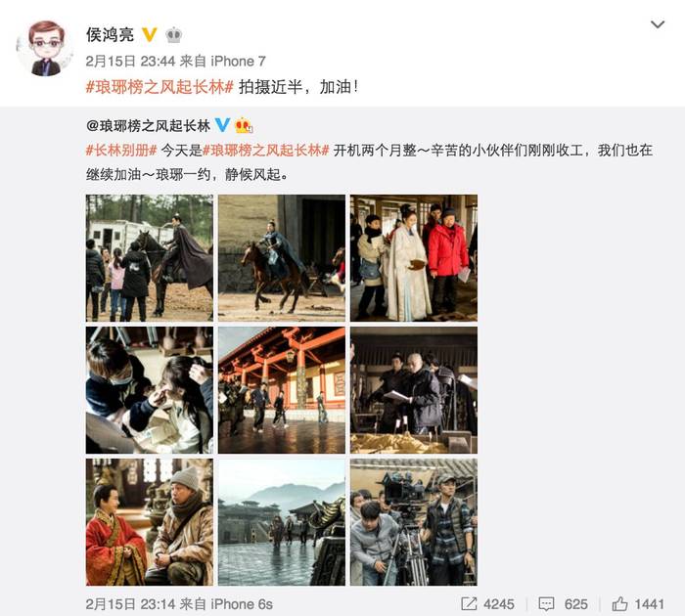
Task: Click the yellow verified V badge
Action: pos(150,34)
